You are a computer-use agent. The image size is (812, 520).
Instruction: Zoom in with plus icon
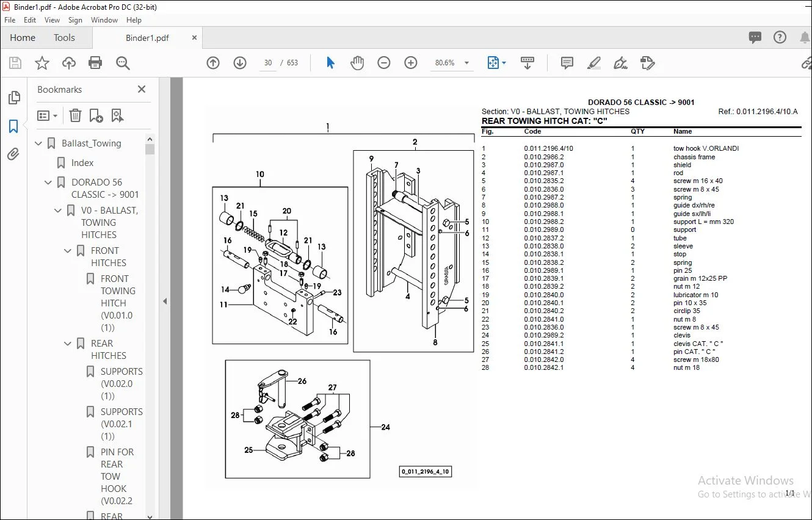(411, 63)
